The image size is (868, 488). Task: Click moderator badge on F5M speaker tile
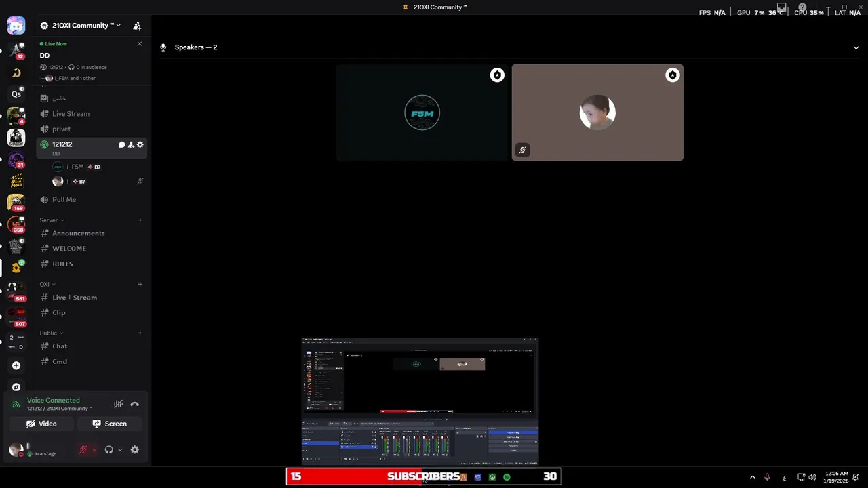tap(497, 75)
